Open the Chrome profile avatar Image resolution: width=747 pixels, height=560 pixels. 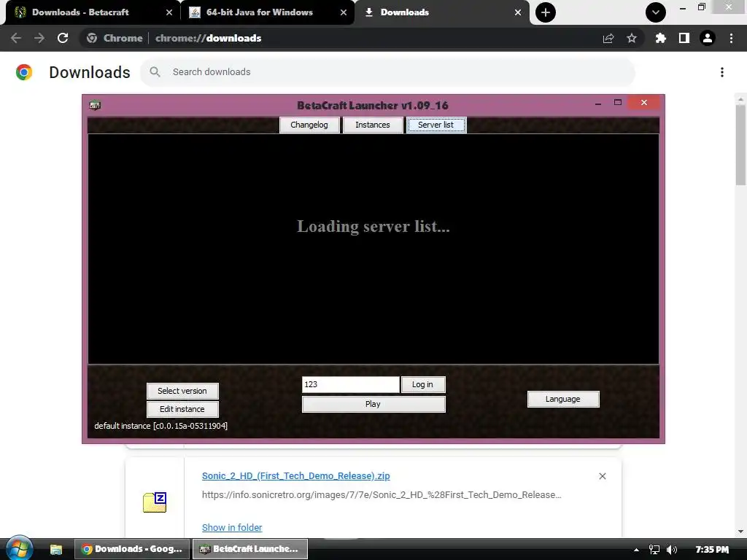708,38
